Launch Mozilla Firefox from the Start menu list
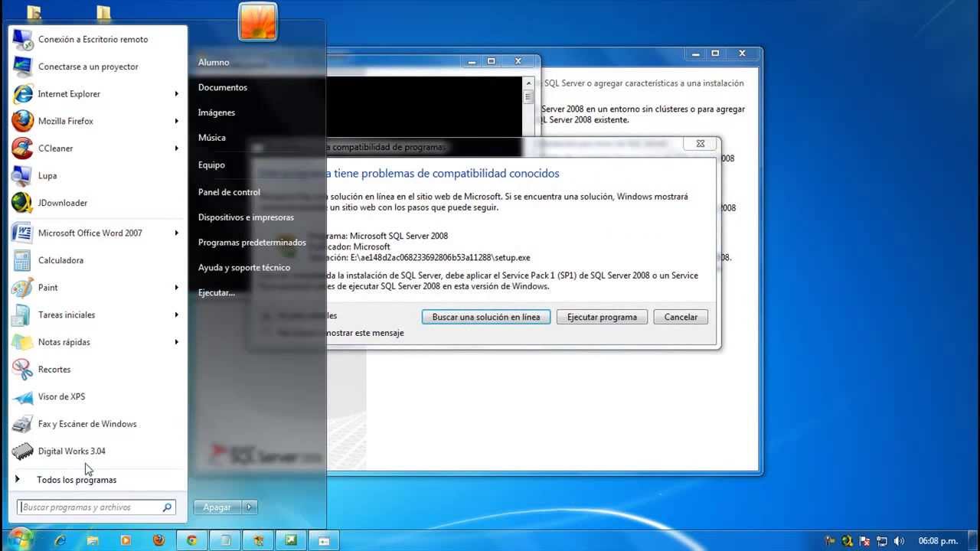This screenshot has width=980, height=551. (x=97, y=121)
